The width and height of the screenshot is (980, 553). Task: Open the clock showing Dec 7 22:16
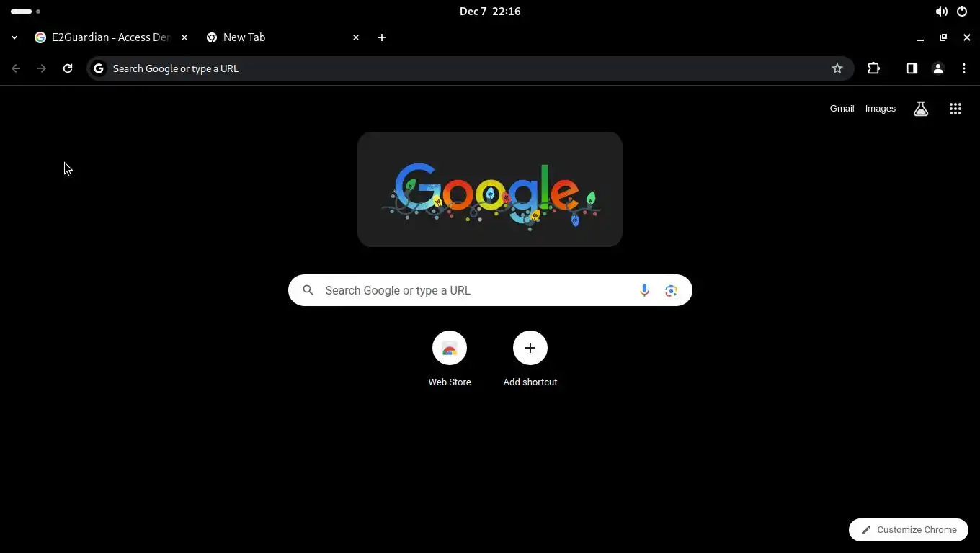pos(490,12)
